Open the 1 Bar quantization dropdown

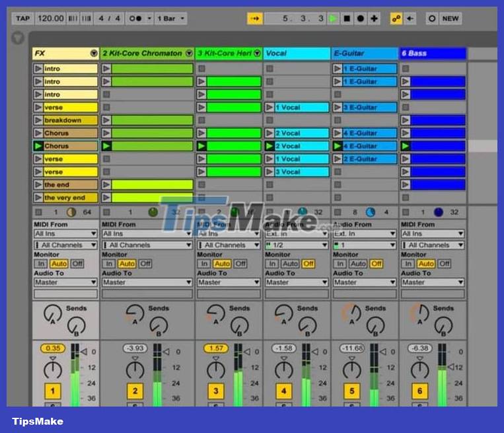click(170, 19)
